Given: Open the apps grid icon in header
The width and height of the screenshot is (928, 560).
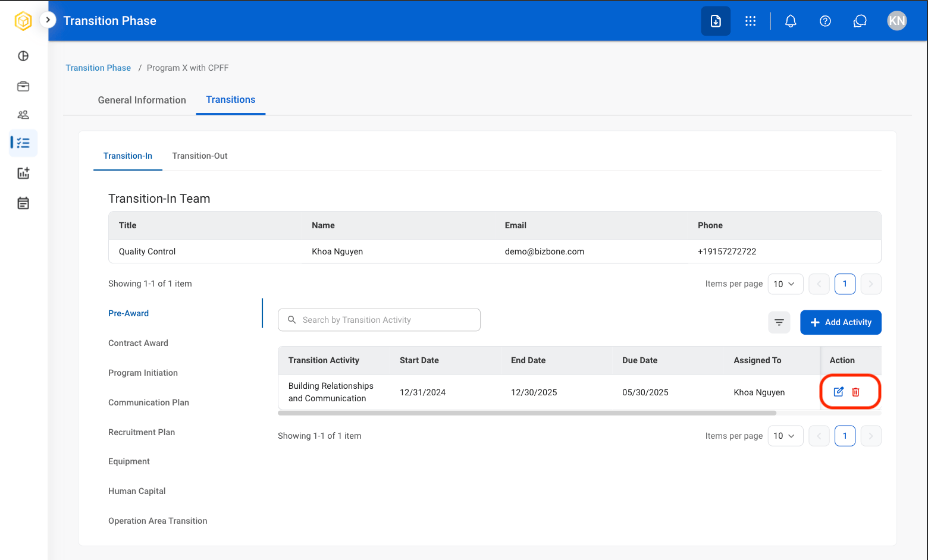Looking at the screenshot, I should pyautogui.click(x=751, y=21).
